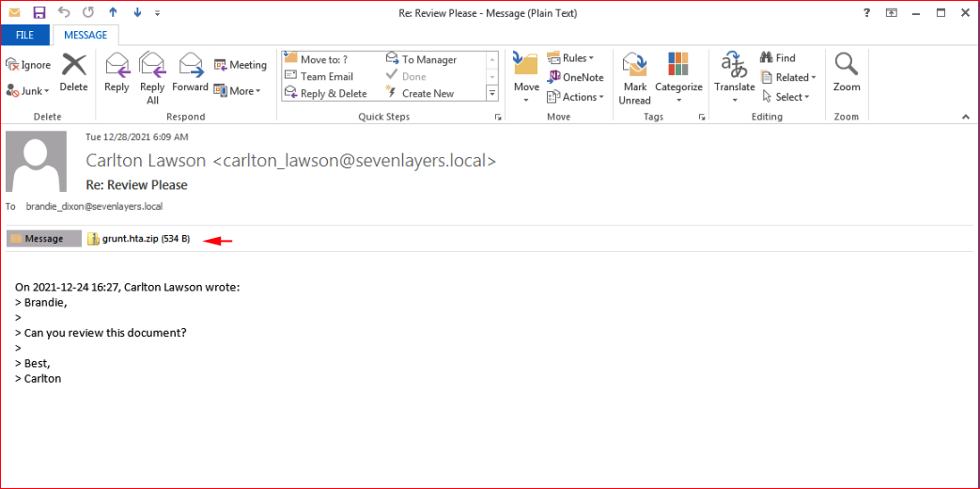Image resolution: width=980 pixels, height=489 pixels.
Task: Switch to the MESSAGE ribbon tab
Action: click(x=86, y=35)
